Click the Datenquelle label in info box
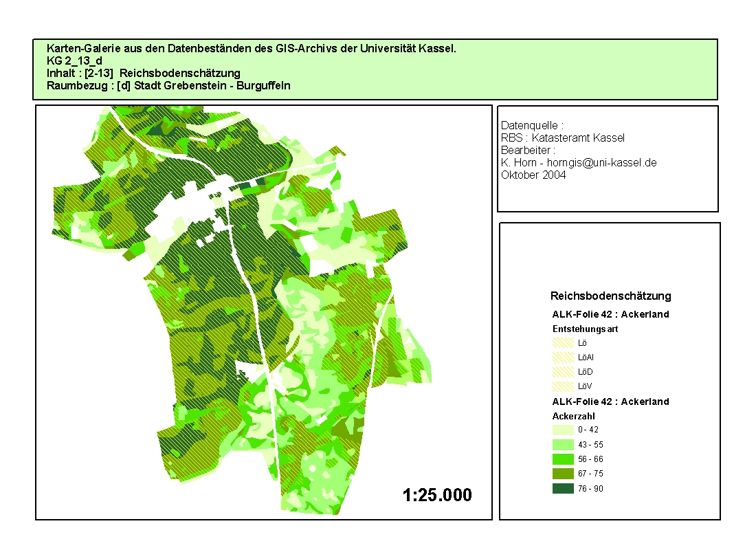756x550 pixels. [532, 126]
